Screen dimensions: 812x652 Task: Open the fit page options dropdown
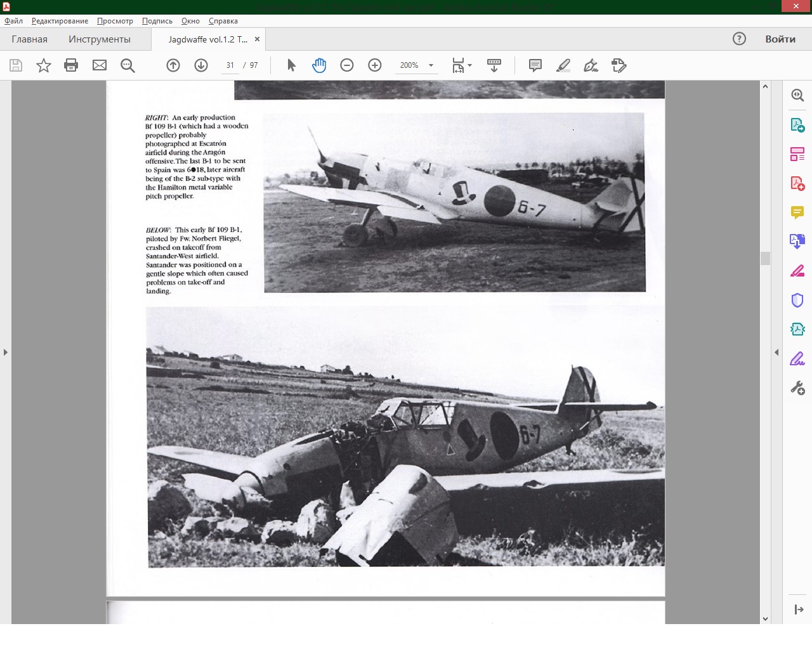[x=469, y=65]
